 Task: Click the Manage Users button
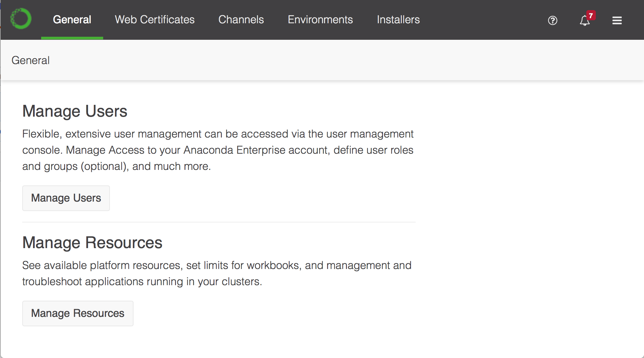point(66,198)
